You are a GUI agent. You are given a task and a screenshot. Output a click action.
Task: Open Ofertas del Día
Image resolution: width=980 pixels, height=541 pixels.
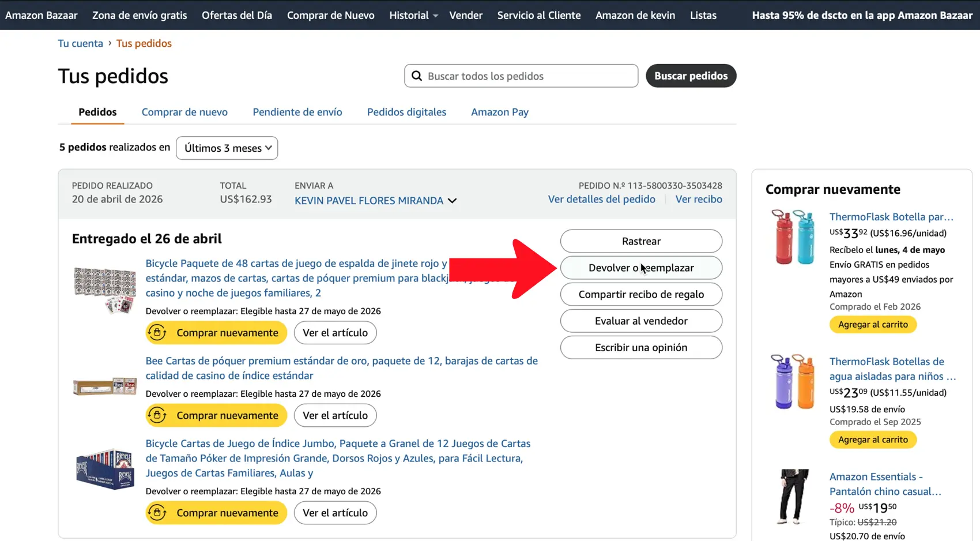pyautogui.click(x=237, y=16)
